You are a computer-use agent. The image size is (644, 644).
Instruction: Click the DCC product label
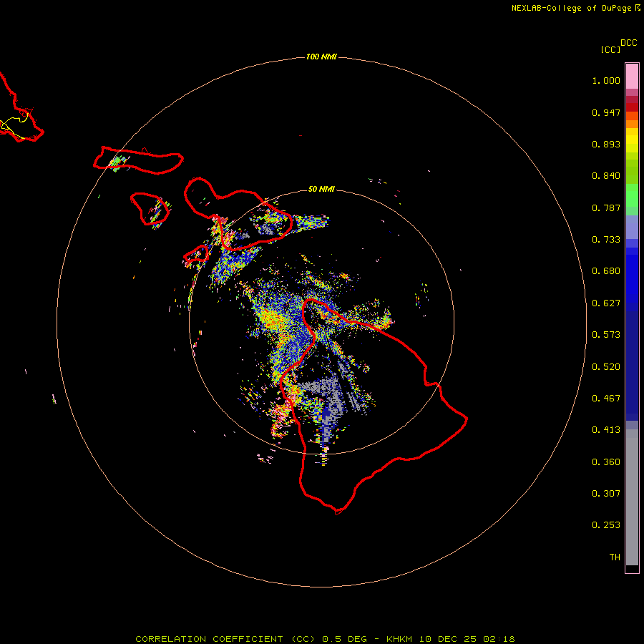629,43
